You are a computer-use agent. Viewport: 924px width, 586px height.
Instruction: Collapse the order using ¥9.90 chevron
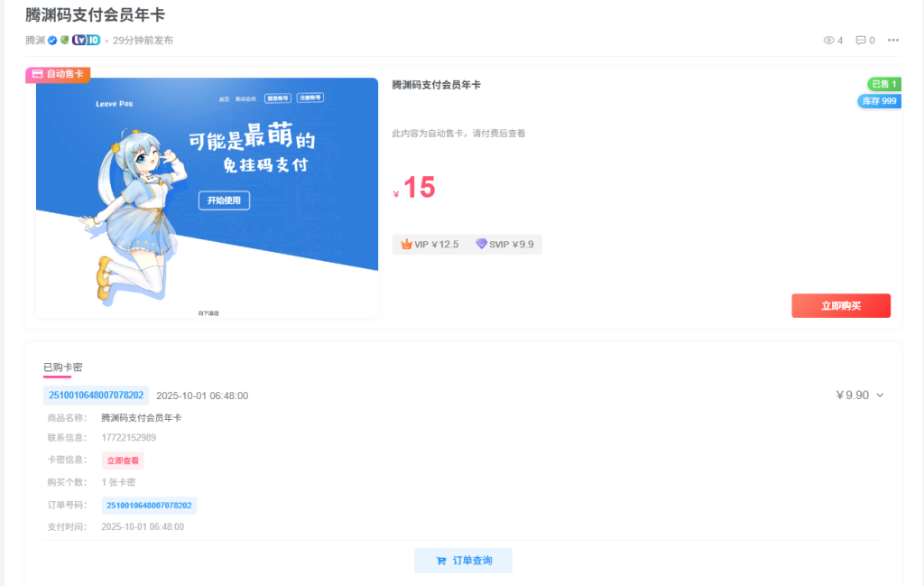[880, 395]
